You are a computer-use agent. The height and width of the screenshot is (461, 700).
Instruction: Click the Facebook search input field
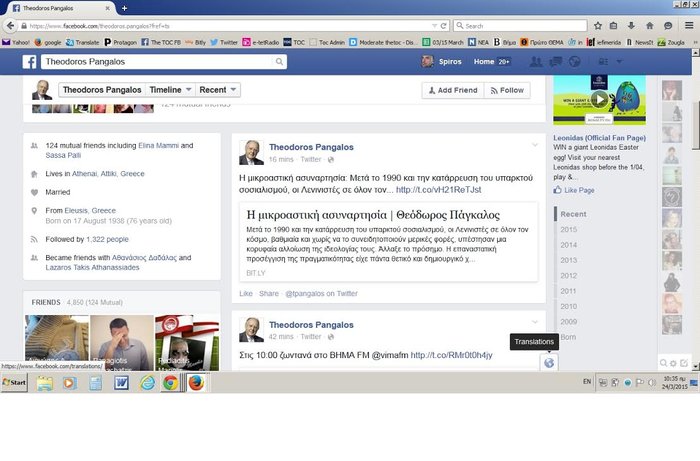pyautogui.click(x=158, y=62)
